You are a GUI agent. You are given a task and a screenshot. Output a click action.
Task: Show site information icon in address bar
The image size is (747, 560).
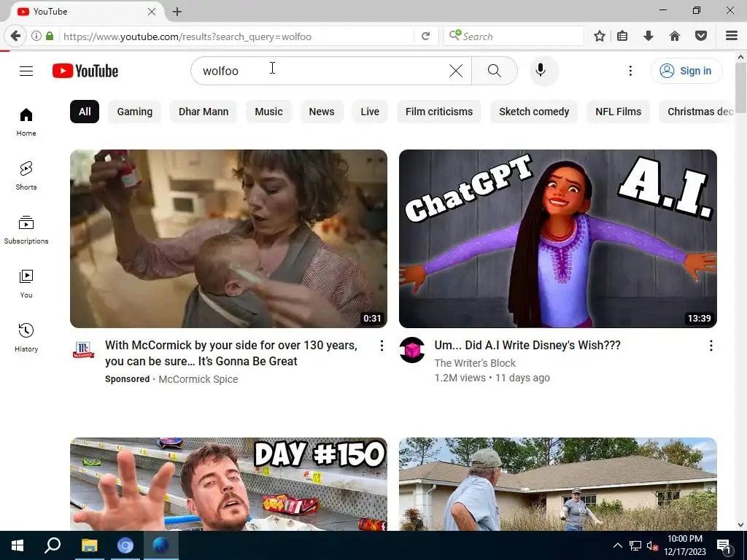(36, 36)
